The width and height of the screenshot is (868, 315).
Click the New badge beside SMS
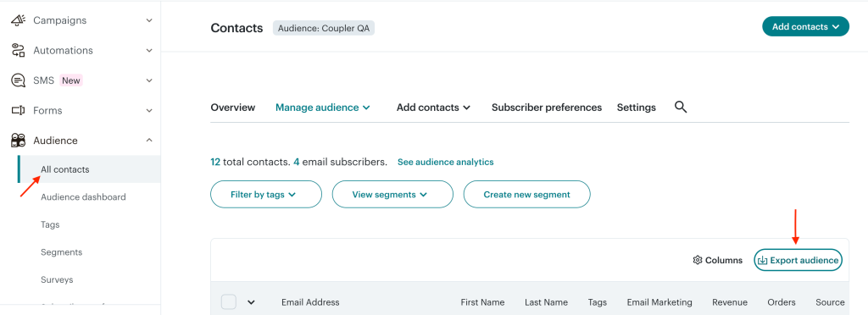pos(71,80)
